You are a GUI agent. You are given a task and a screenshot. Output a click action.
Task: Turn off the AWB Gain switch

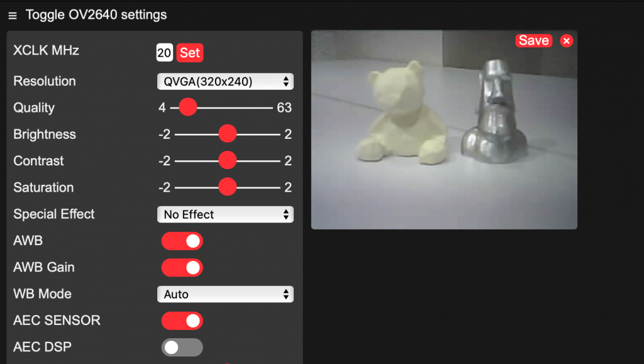tap(182, 268)
